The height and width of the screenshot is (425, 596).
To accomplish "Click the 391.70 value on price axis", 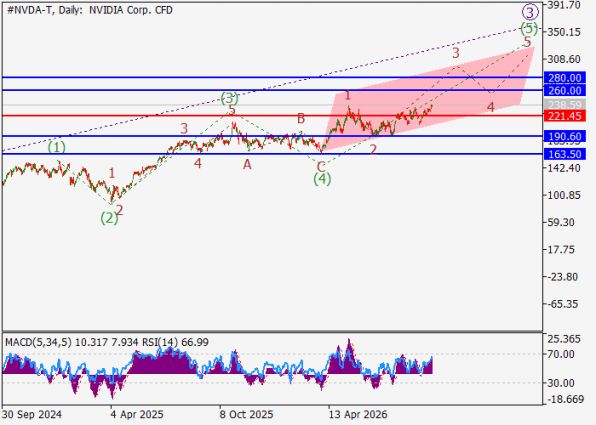I will (x=564, y=5).
